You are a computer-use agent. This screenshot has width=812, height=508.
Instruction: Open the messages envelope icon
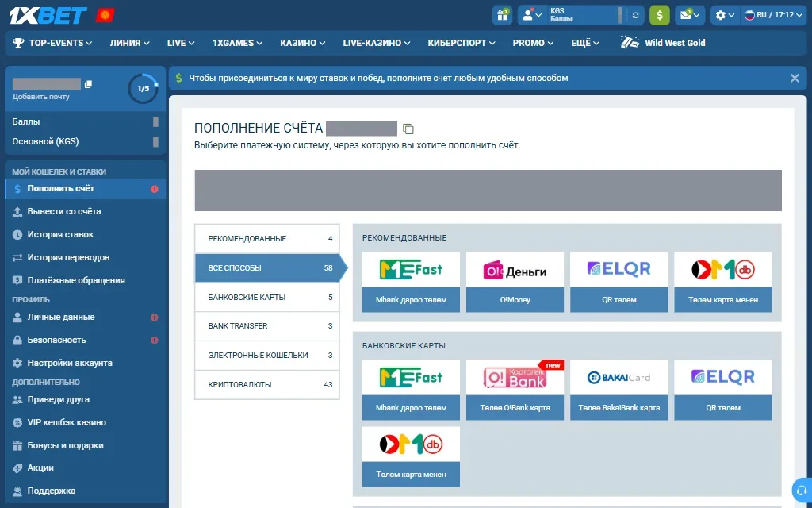tap(689, 15)
